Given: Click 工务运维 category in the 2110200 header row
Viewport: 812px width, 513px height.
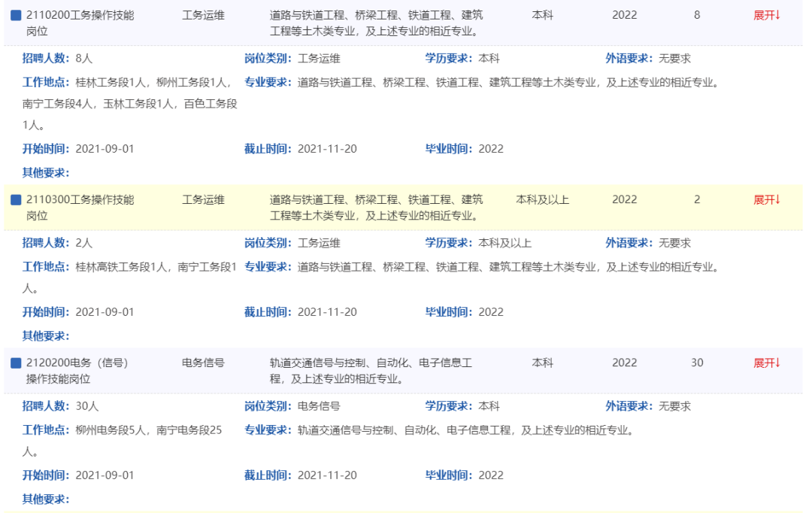Looking at the screenshot, I should click(203, 15).
